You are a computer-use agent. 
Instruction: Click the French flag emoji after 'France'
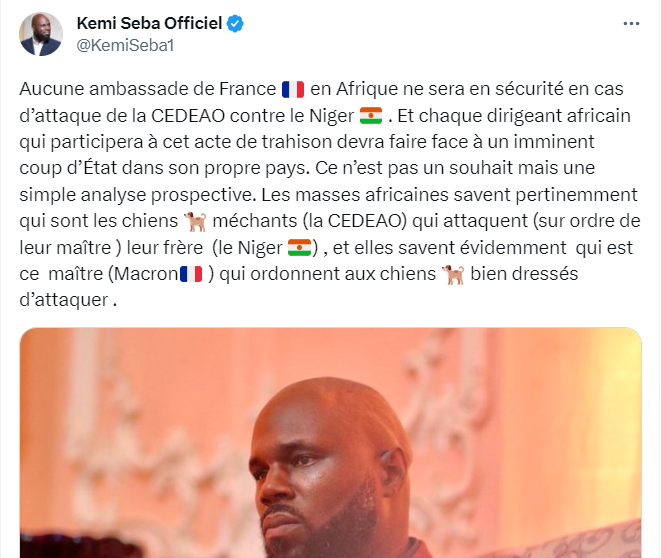tap(293, 88)
